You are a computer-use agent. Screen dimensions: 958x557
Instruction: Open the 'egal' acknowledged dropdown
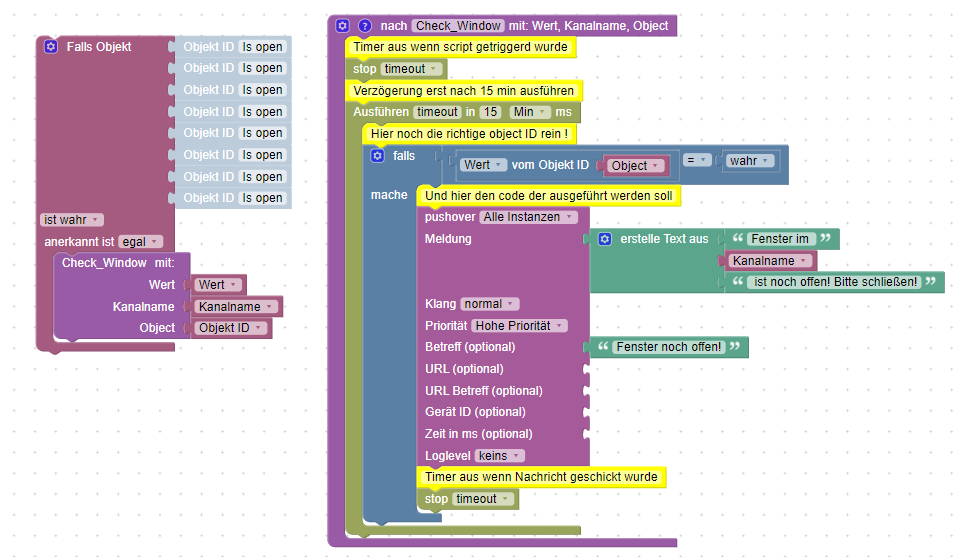point(141,242)
